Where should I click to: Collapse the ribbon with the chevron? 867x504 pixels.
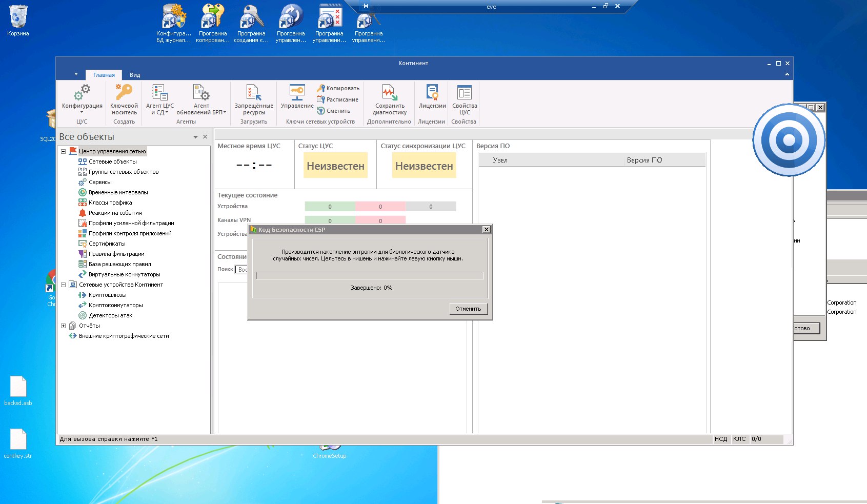(787, 74)
